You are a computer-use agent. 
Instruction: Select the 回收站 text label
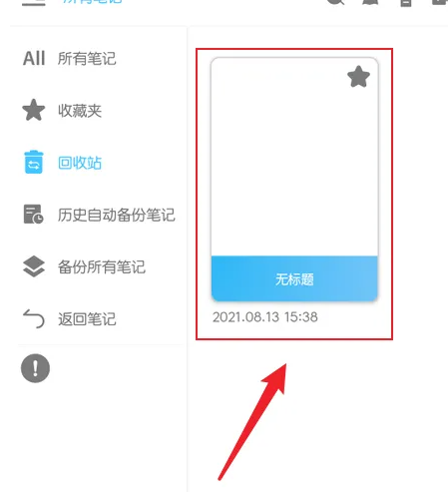80,163
